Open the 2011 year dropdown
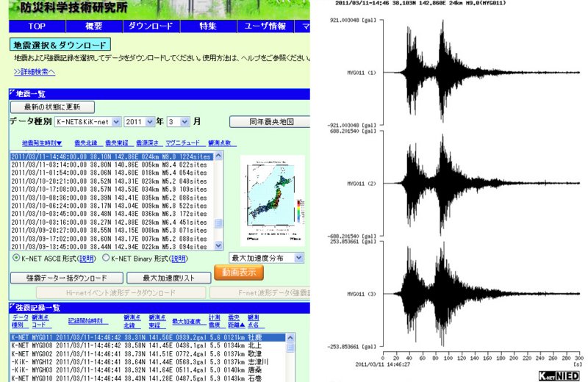Image resolution: width=588 pixels, height=382 pixels. click(x=139, y=122)
